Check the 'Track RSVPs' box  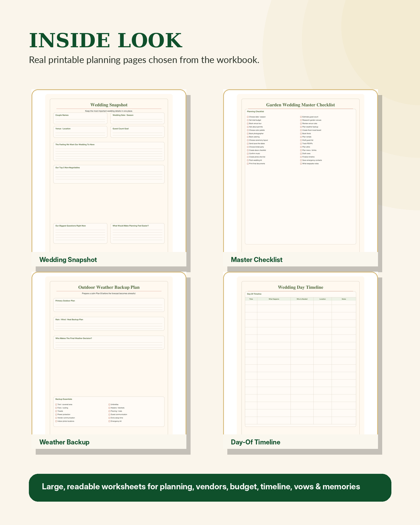301,144
